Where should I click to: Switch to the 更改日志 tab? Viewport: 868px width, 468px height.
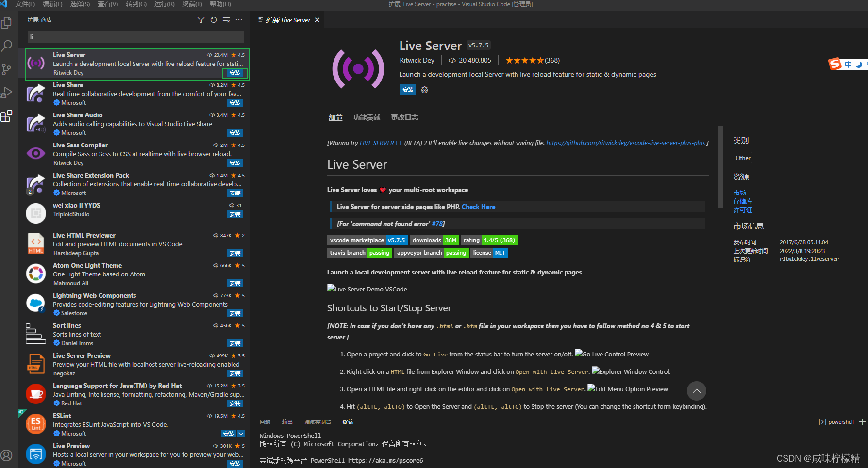[x=404, y=117]
